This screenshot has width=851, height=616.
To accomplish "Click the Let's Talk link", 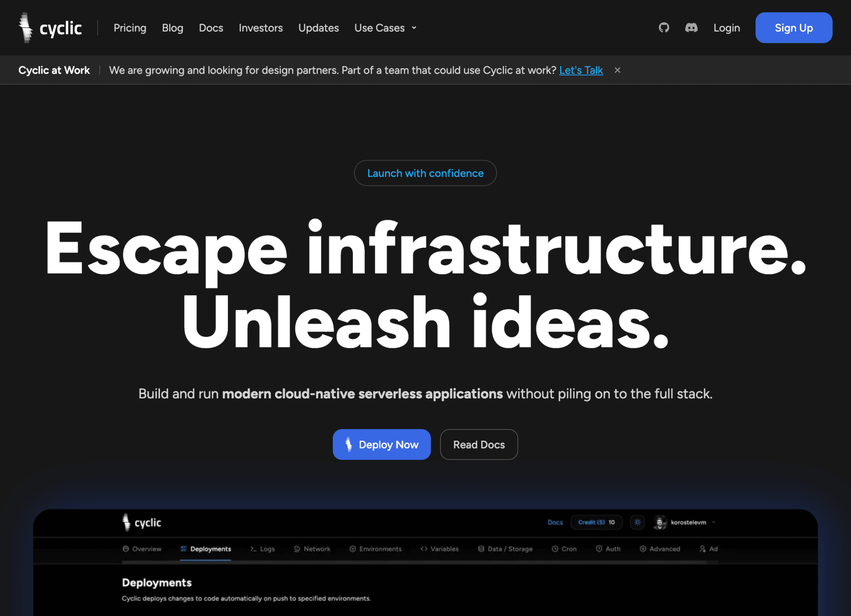I will click(581, 70).
